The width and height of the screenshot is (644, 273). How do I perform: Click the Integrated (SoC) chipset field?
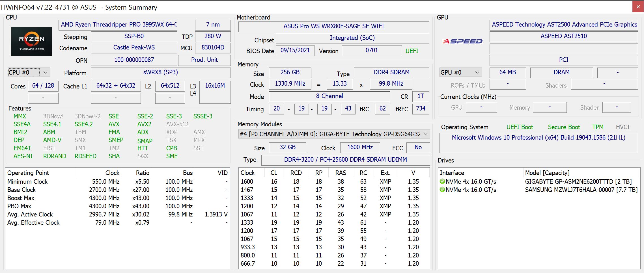tap(352, 38)
